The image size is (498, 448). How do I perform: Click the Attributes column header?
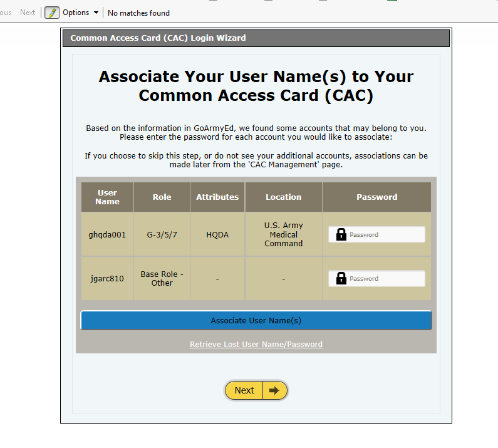click(x=217, y=197)
